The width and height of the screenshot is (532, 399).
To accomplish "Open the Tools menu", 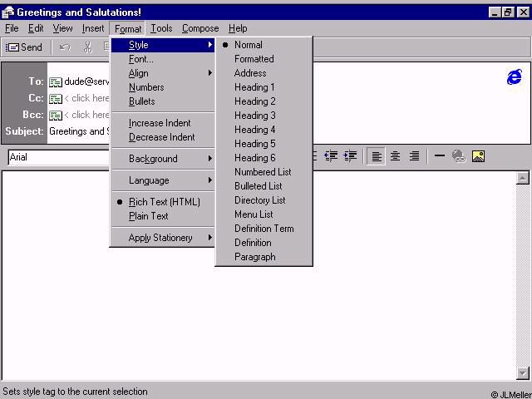I will [x=161, y=28].
